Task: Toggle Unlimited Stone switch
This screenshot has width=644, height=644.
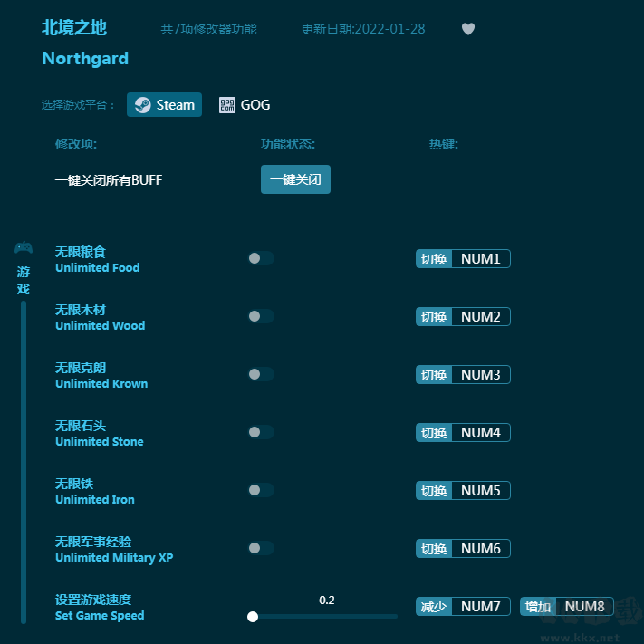Action: [x=261, y=432]
